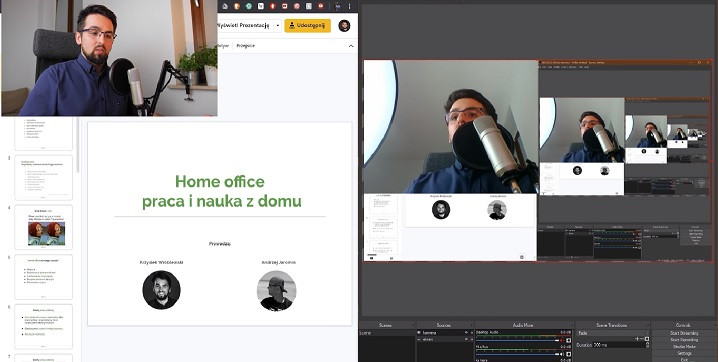Viewport: 718px width, 362px height.
Task: Select slide 6 thumbnail in the filmstrip
Action: tap(44, 326)
